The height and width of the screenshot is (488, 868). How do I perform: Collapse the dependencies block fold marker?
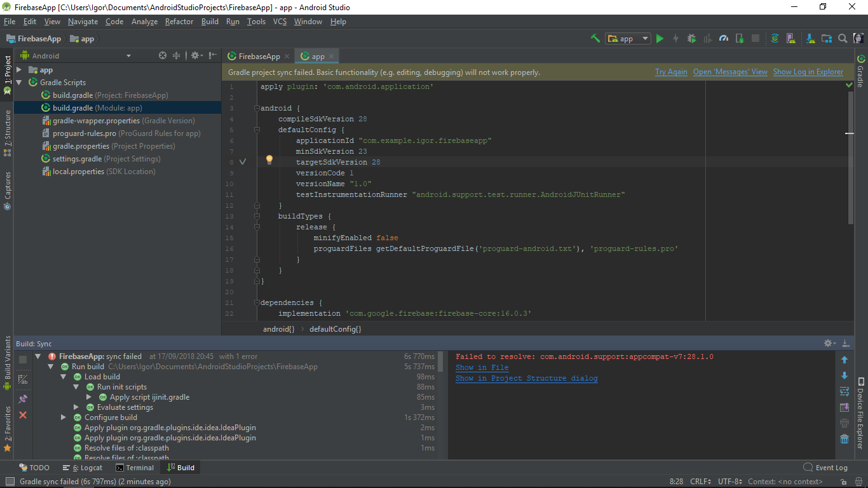(x=257, y=302)
